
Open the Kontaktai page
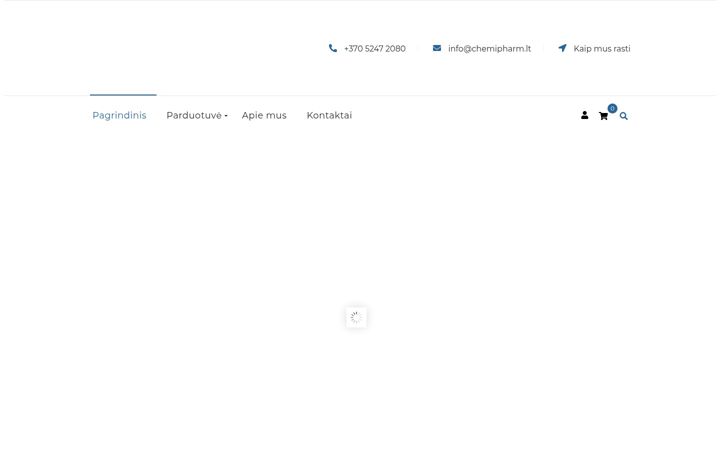(329, 116)
